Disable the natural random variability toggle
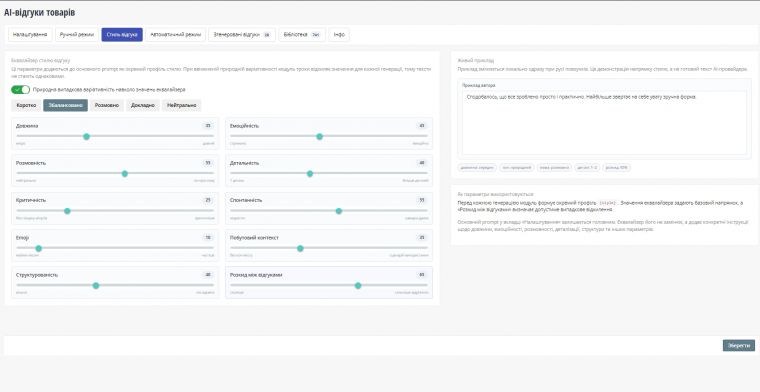Image resolution: width=760 pixels, height=392 pixels. pyautogui.click(x=20, y=90)
